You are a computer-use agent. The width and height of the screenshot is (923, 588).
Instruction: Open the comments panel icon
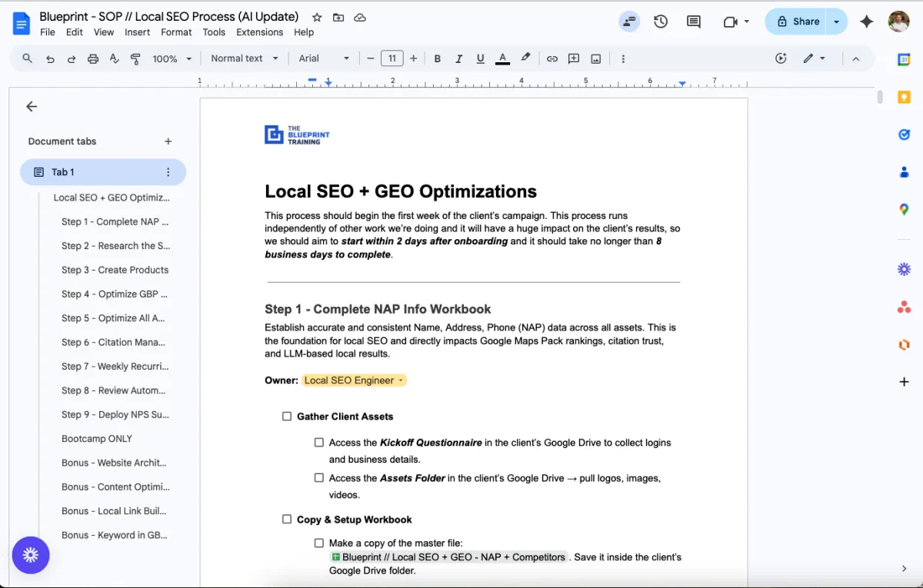[x=694, y=22]
